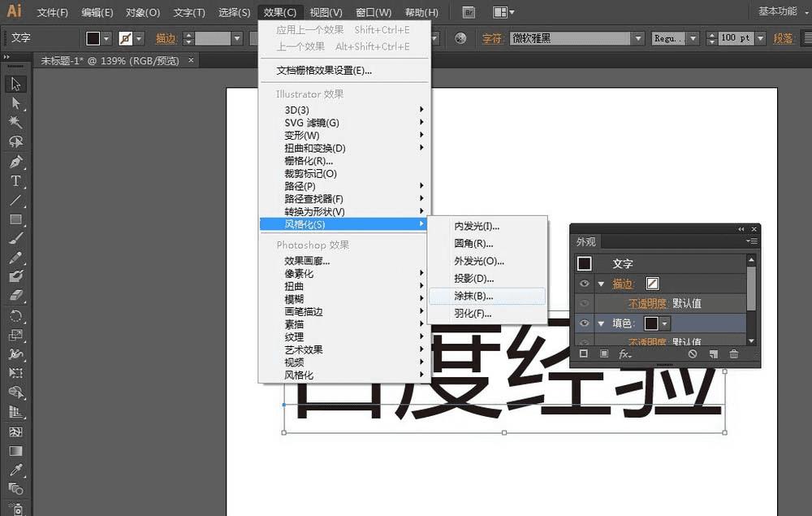Activate the Eyedropper tool
Viewport: 812px width, 516px height.
click(15, 470)
